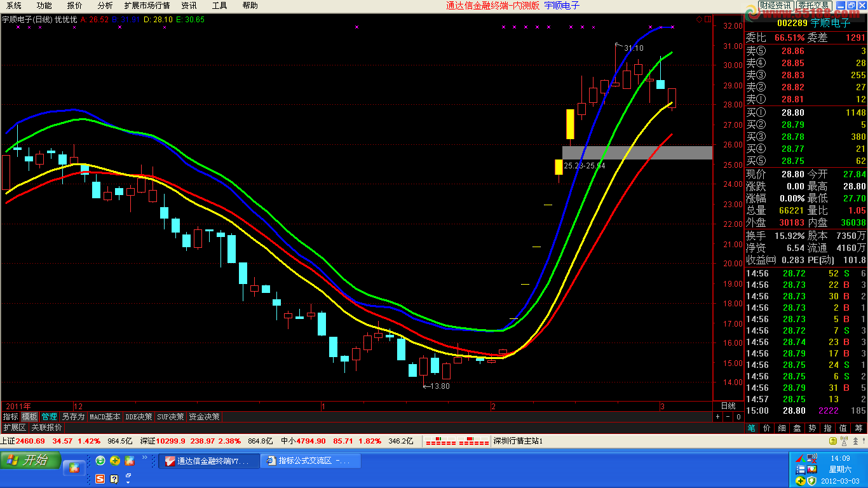Click the minus zoom-out button under 日线
The width and height of the screenshot is (868, 488).
[x=728, y=417]
